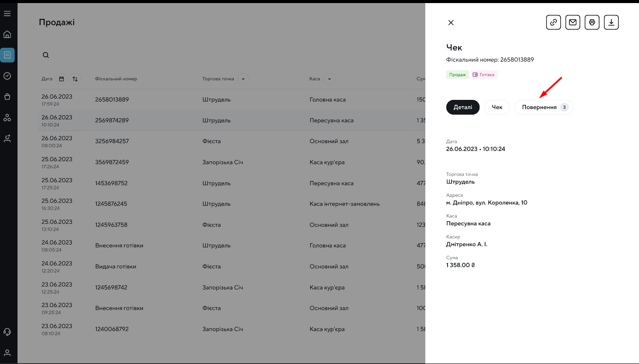Click the search magnifier icon
This screenshot has height=364, width=639.
(46, 55)
